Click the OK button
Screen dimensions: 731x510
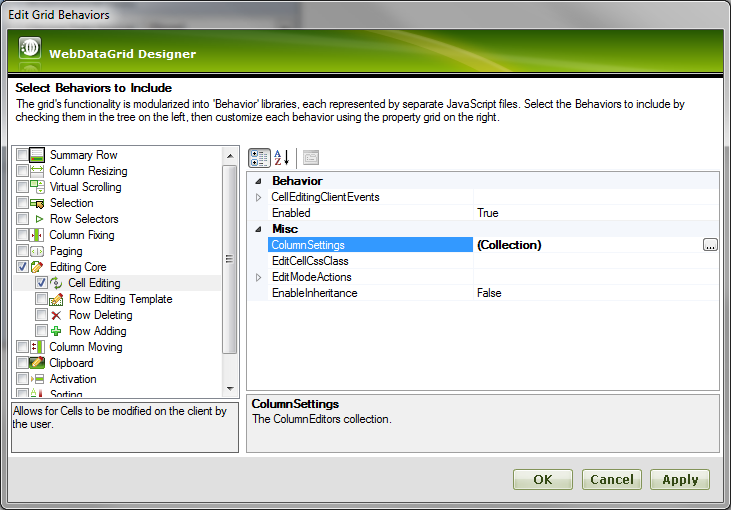coord(543,480)
